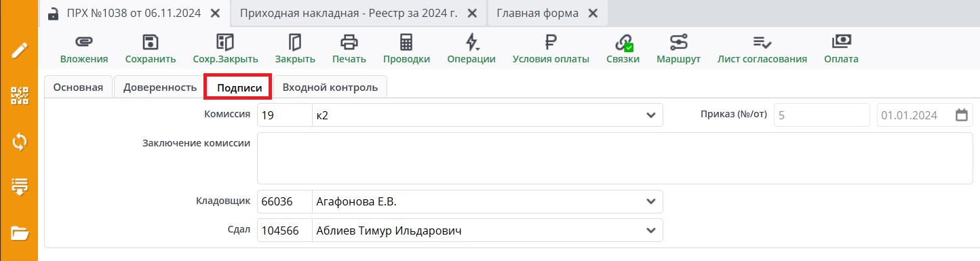Viewport: 980px width, 261px height.
Task: Select the Входной контроль tab
Action: pyautogui.click(x=330, y=87)
